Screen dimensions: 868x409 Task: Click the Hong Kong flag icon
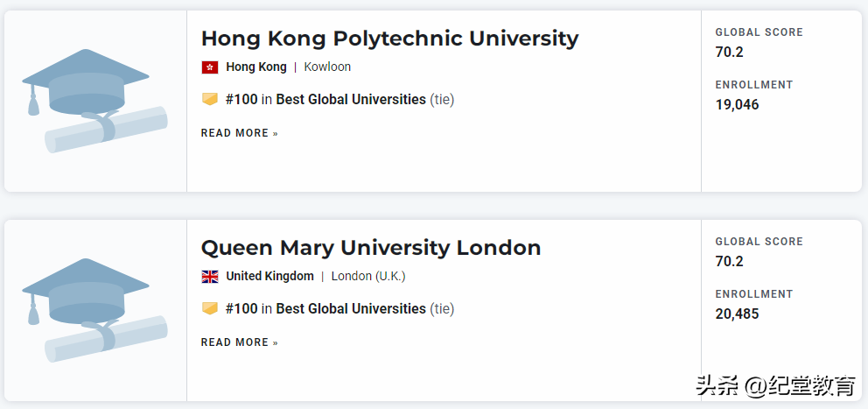point(209,67)
